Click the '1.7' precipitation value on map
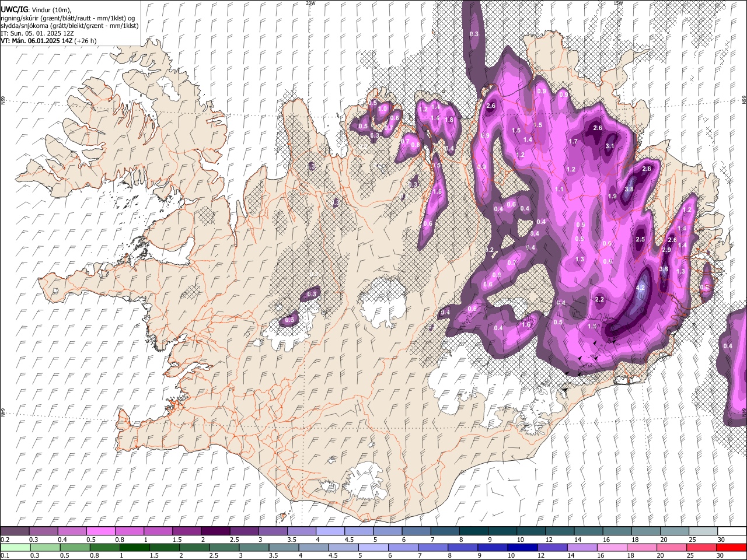This screenshot has height=560, width=747. (x=573, y=141)
